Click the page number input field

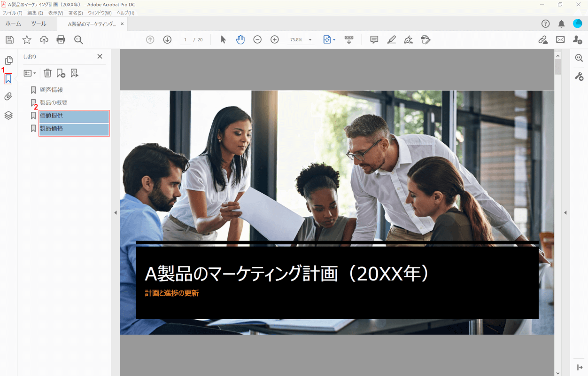tap(186, 40)
